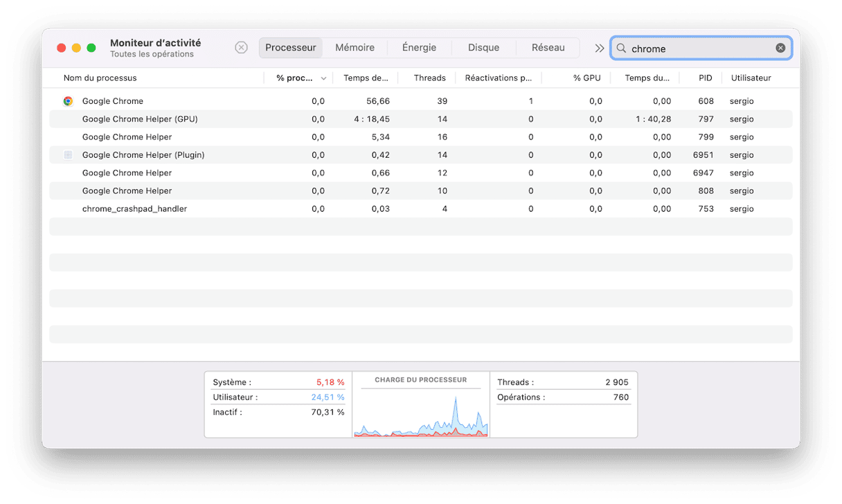The width and height of the screenshot is (842, 504).
Task: Sort by Temps de processeur column
Action: click(x=366, y=78)
